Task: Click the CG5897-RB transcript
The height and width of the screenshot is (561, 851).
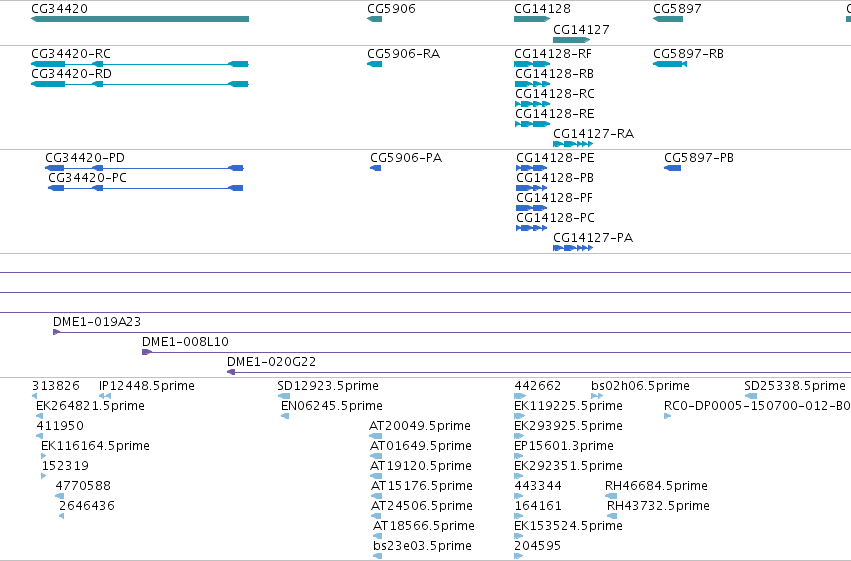Action: coord(670,64)
